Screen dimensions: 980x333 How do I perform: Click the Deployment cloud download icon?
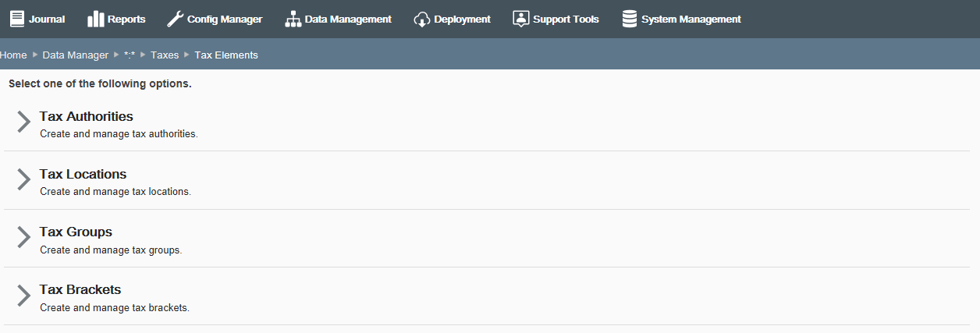click(422, 19)
